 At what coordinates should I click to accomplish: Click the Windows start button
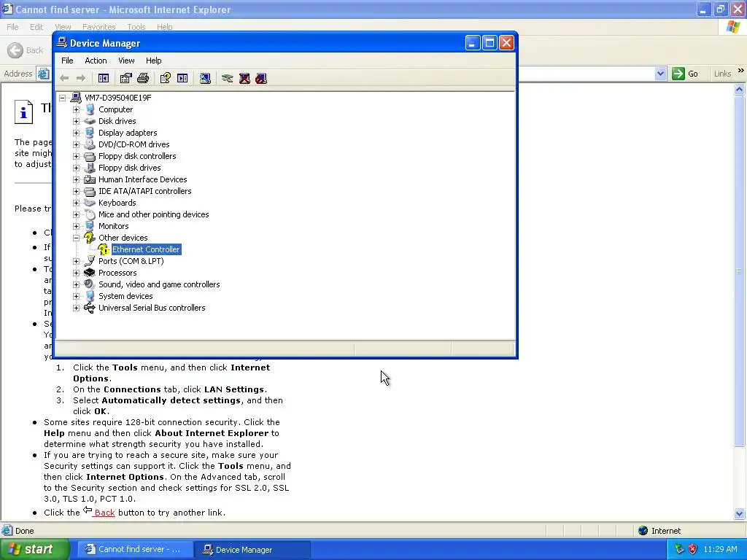coord(34,550)
